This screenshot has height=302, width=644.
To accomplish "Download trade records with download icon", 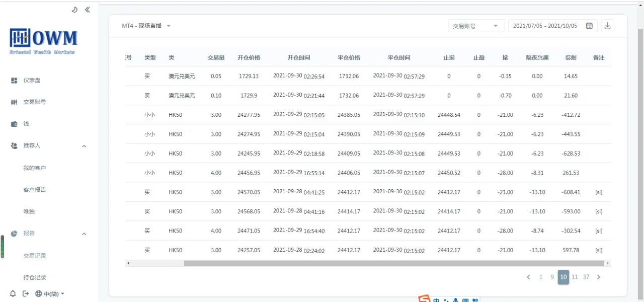I will pyautogui.click(x=607, y=26).
